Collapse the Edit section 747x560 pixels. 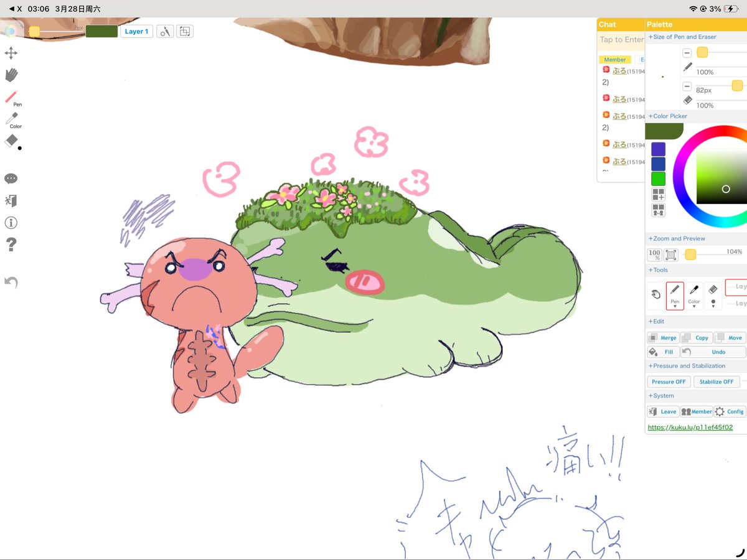[656, 321]
